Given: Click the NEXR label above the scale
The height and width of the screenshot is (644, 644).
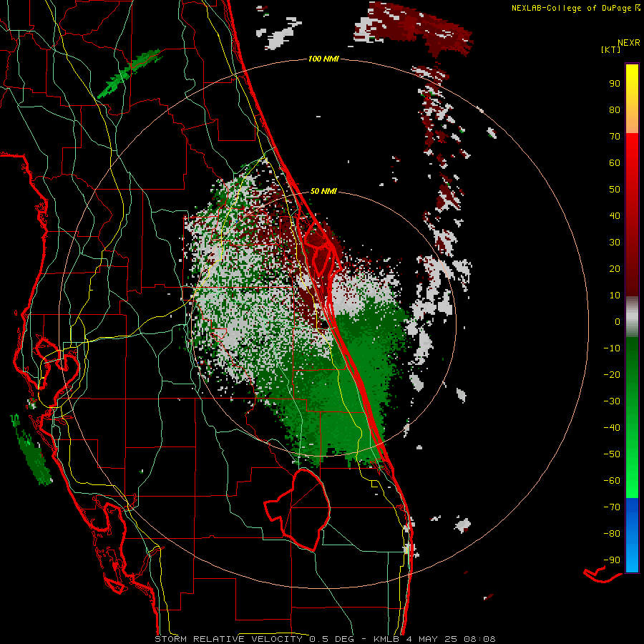Looking at the screenshot, I should pyautogui.click(x=629, y=43).
